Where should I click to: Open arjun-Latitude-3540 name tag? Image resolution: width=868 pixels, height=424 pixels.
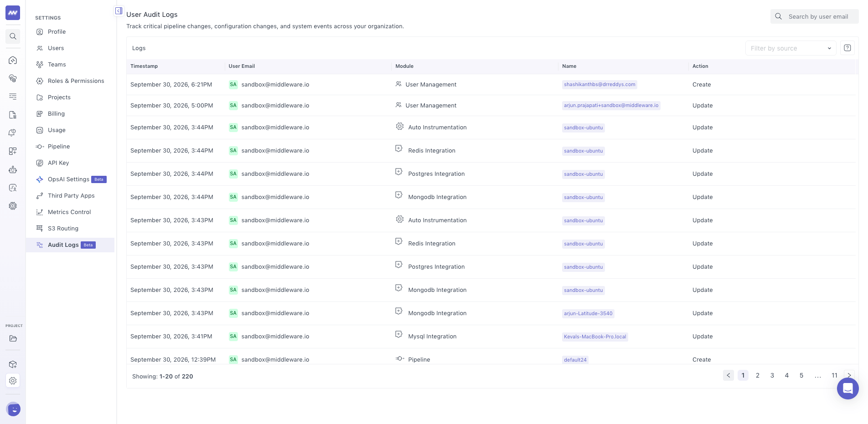coord(588,313)
